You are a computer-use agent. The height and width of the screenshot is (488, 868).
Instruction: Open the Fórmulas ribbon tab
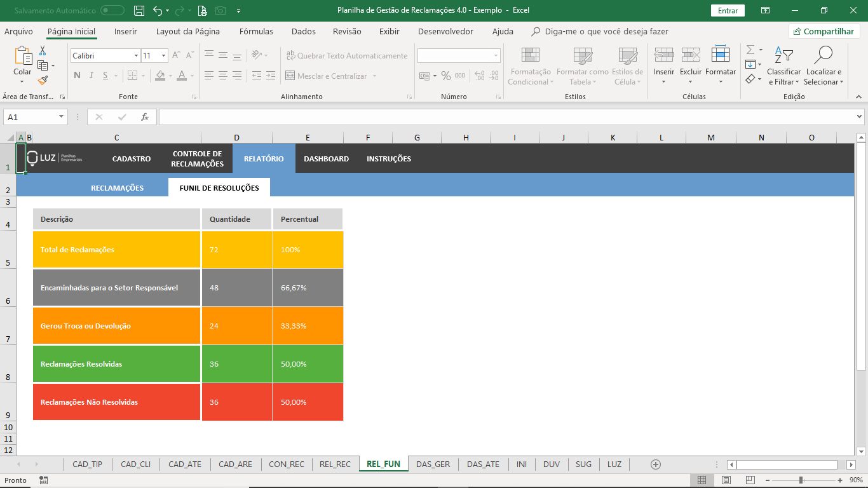(x=256, y=31)
